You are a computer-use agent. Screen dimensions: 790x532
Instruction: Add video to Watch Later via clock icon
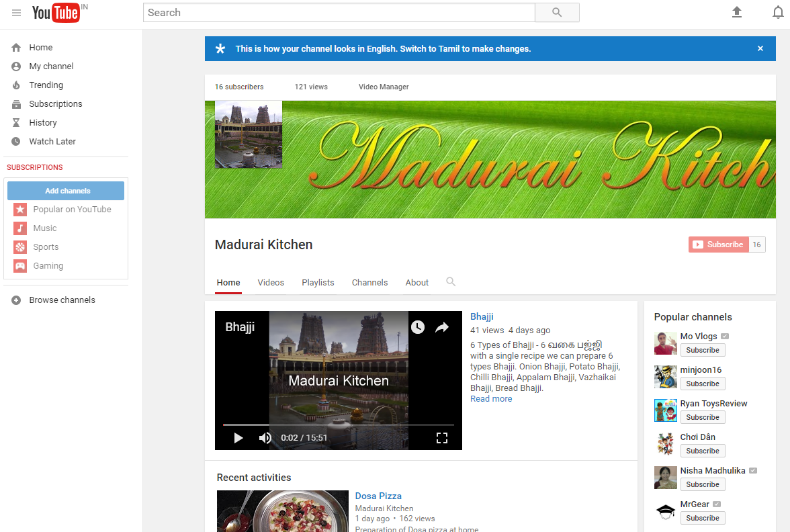pyautogui.click(x=418, y=327)
